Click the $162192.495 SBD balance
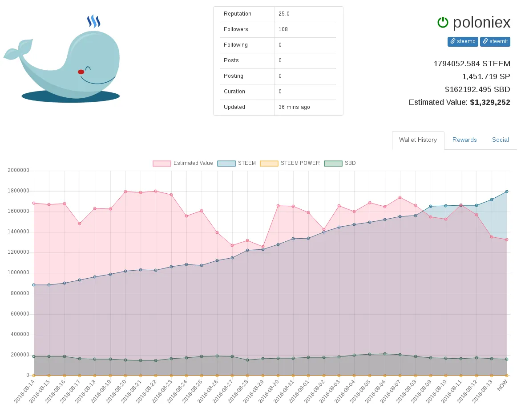This screenshot has height=420, width=521. tap(477, 90)
